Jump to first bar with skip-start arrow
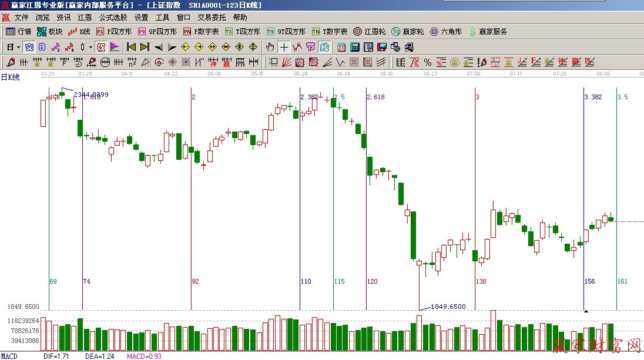This screenshot has width=644, height=360. (x=131, y=47)
